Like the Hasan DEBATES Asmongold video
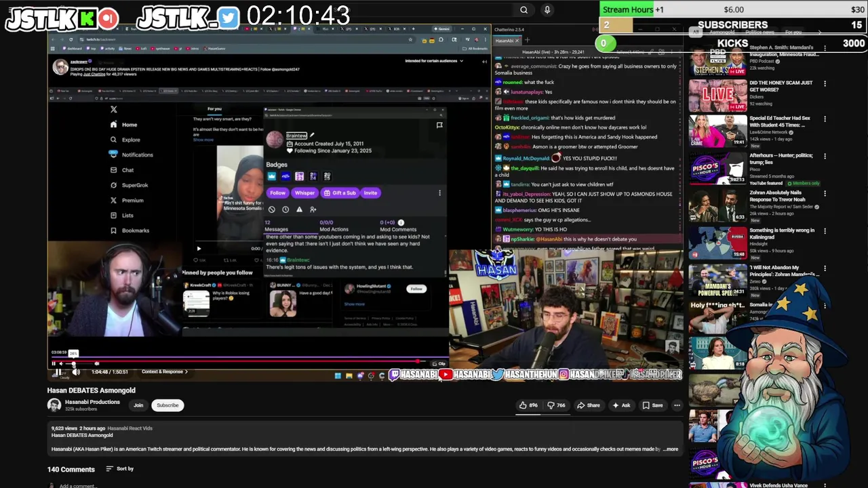The height and width of the screenshot is (488, 868). [x=528, y=405]
